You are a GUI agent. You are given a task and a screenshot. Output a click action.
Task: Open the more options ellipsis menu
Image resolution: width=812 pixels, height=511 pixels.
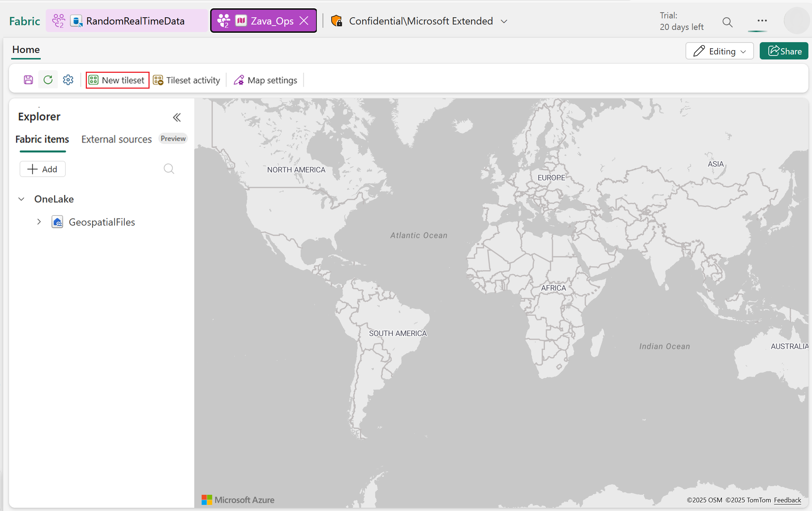[x=762, y=21]
